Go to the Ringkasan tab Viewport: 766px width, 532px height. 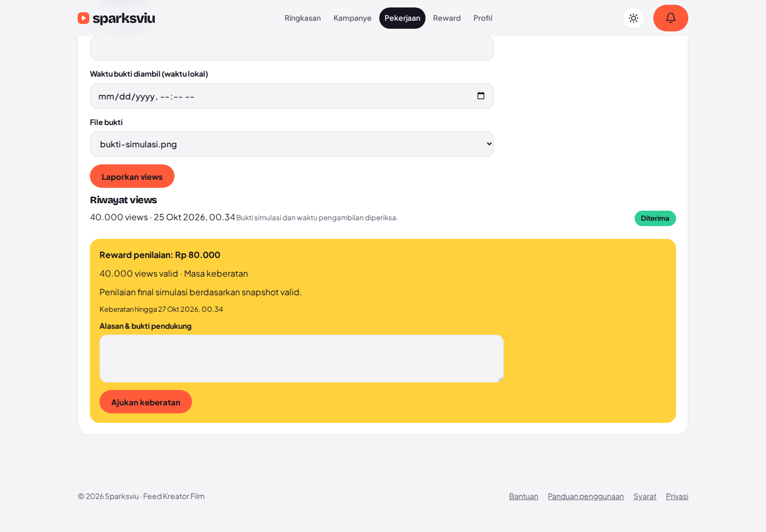click(303, 18)
